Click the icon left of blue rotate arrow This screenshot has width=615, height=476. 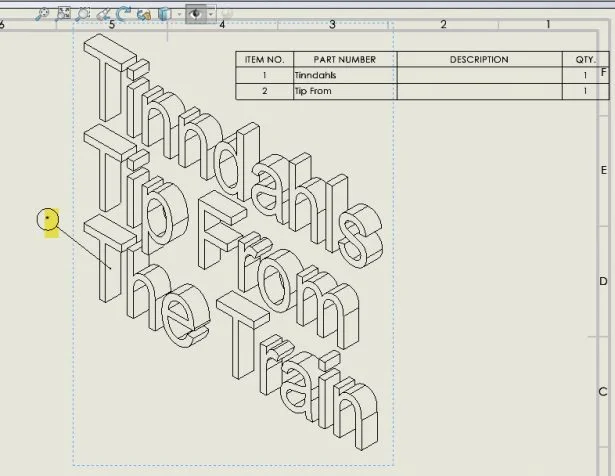(103, 14)
